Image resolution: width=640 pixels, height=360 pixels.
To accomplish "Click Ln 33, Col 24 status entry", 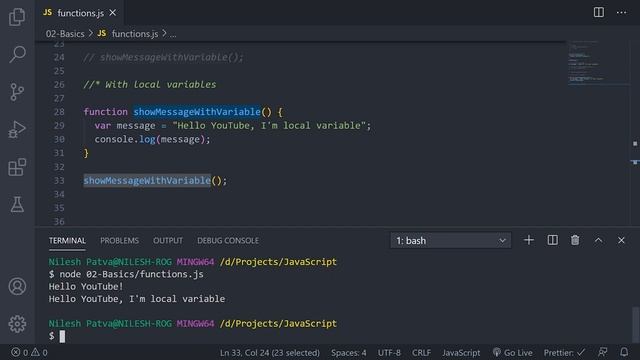I will (270, 352).
